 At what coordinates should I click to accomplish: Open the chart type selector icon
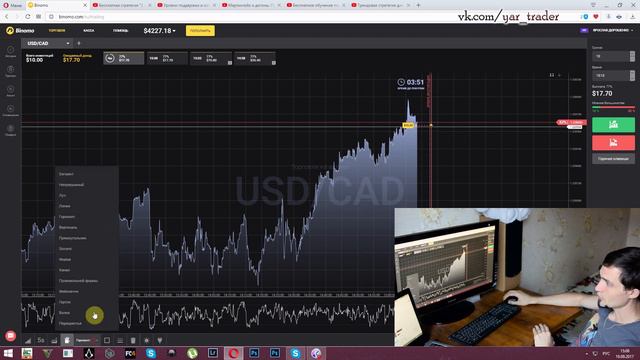[x=28, y=340]
